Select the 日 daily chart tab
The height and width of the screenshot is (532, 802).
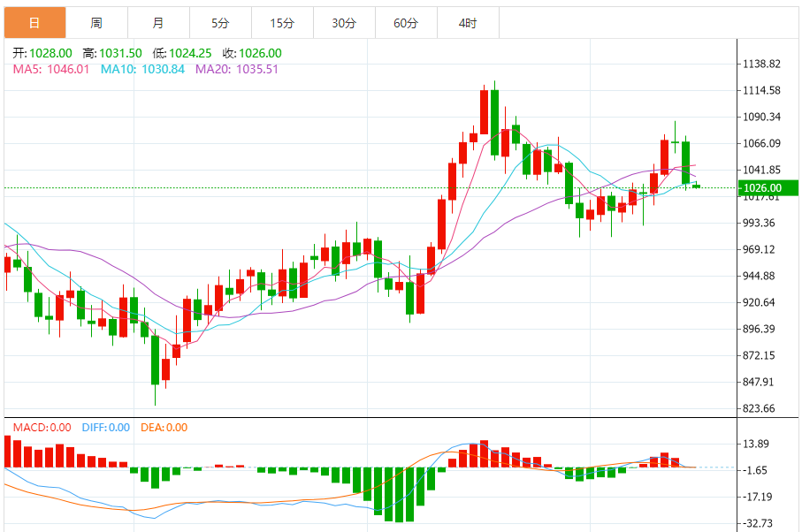click(34, 23)
